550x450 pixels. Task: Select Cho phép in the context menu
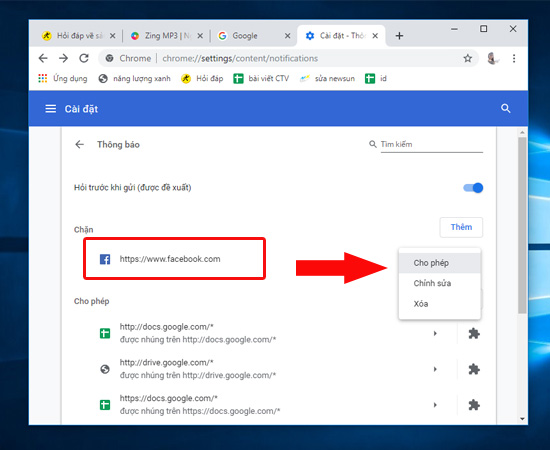click(x=440, y=263)
